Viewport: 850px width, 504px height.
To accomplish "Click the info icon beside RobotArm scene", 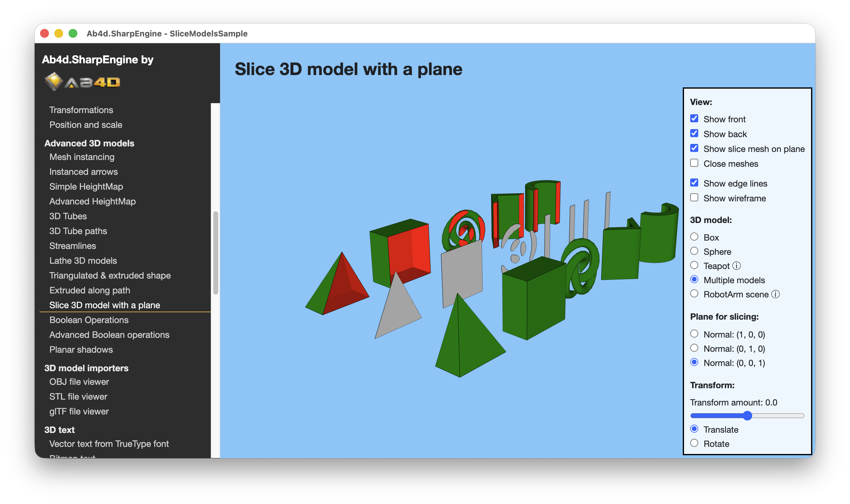I will [x=775, y=294].
